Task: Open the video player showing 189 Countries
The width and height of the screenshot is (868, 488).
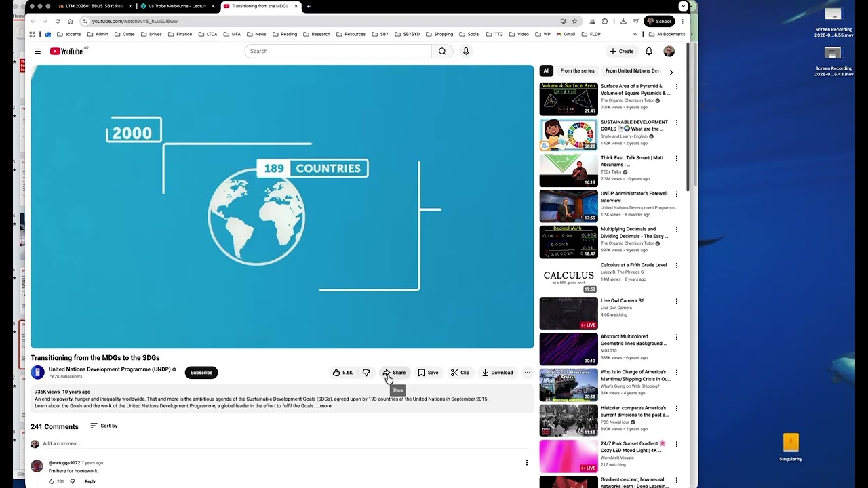Action: [x=282, y=207]
